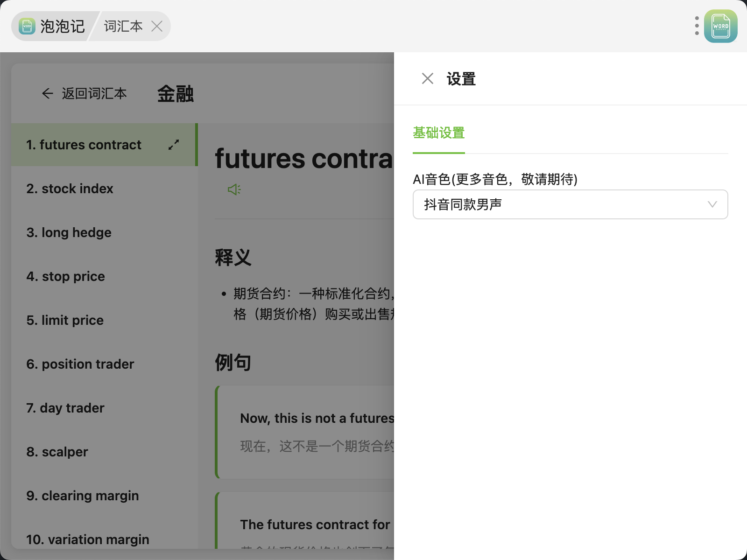The height and width of the screenshot is (560, 747).
Task: Click the back arrow icon beside 返回词汇本
Action: [48, 94]
